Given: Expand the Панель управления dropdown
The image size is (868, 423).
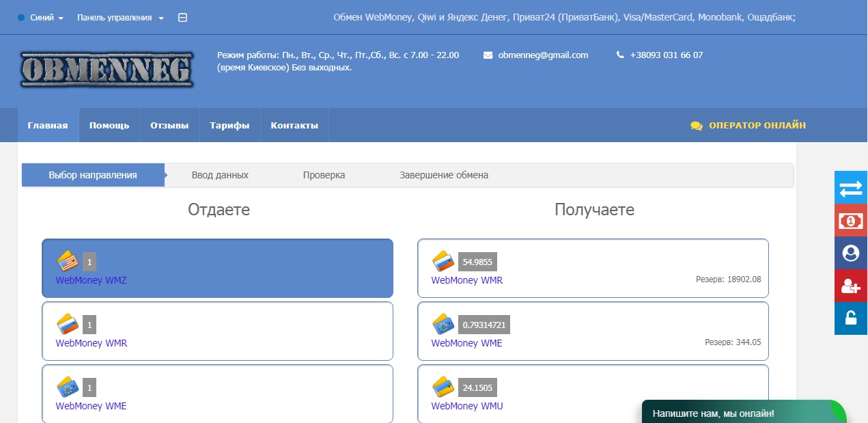Looking at the screenshot, I should [x=120, y=18].
